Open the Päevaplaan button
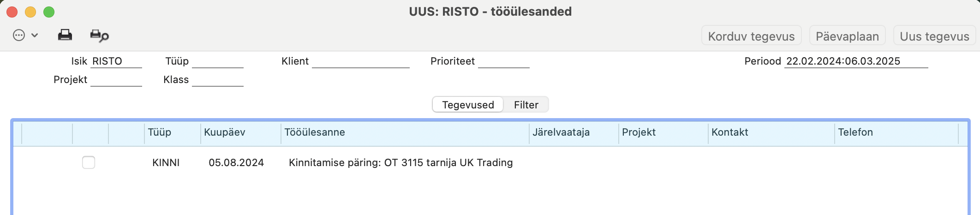 tap(847, 36)
